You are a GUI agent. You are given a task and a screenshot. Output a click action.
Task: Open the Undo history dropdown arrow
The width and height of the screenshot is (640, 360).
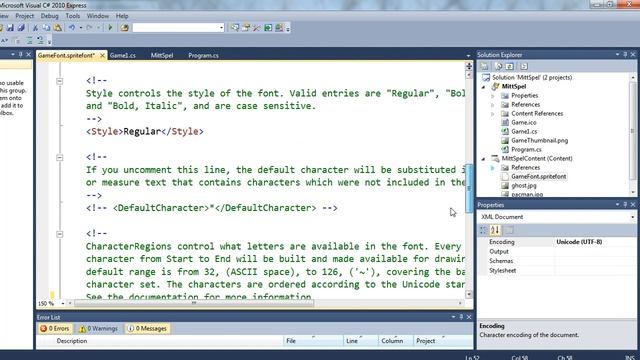click(80, 28)
